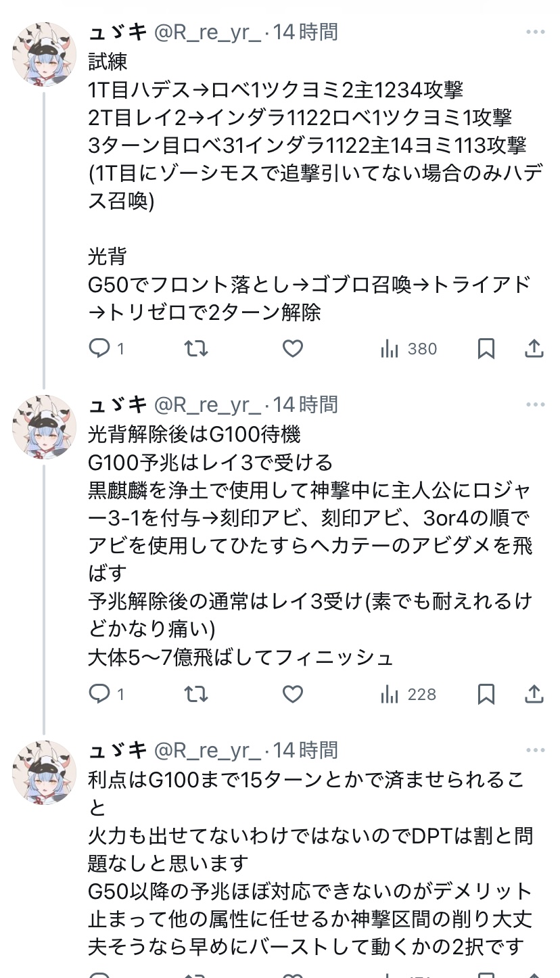The height and width of the screenshot is (978, 560).
Task: Open more options on third tweet
Action: coord(535,751)
